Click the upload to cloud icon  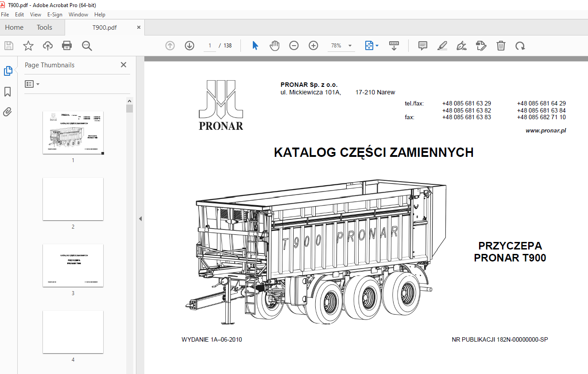(48, 46)
